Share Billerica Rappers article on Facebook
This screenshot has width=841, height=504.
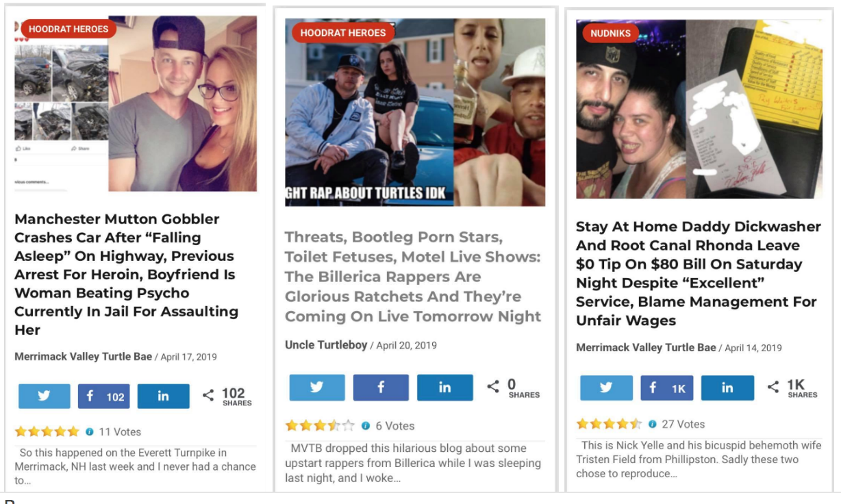click(381, 387)
